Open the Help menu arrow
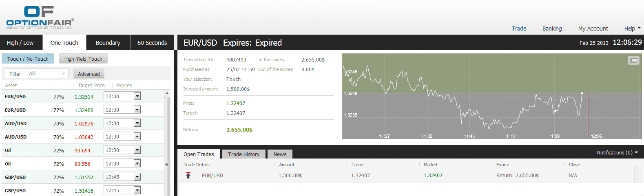Screen dimensions: 644x196 (639, 28)
